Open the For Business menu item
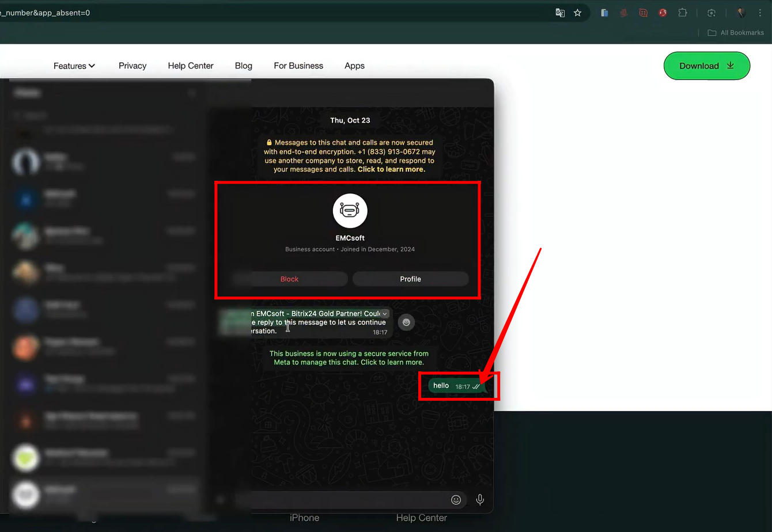Viewport: 772px width, 532px height. 298,66
